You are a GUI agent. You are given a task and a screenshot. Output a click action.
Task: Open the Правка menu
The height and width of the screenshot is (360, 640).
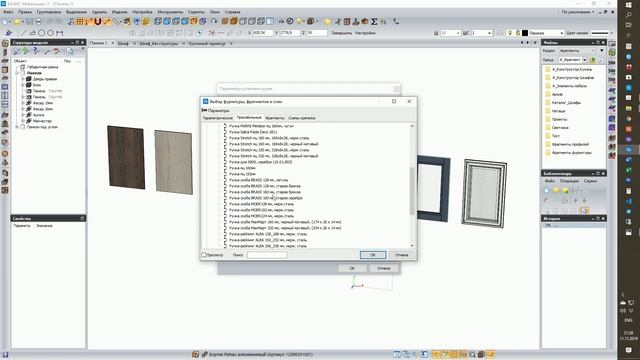coord(24,12)
